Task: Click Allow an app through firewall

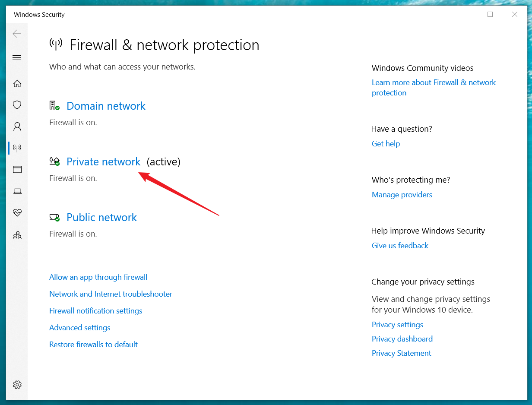Action: coord(98,277)
